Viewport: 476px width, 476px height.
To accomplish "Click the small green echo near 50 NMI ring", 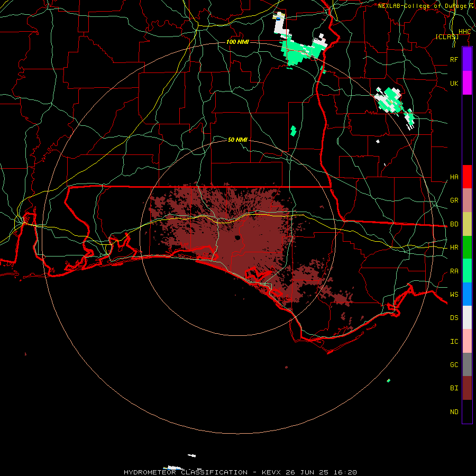I will tap(293, 131).
